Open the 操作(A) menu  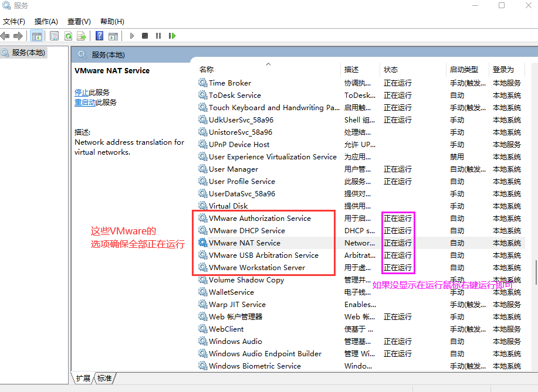point(46,22)
